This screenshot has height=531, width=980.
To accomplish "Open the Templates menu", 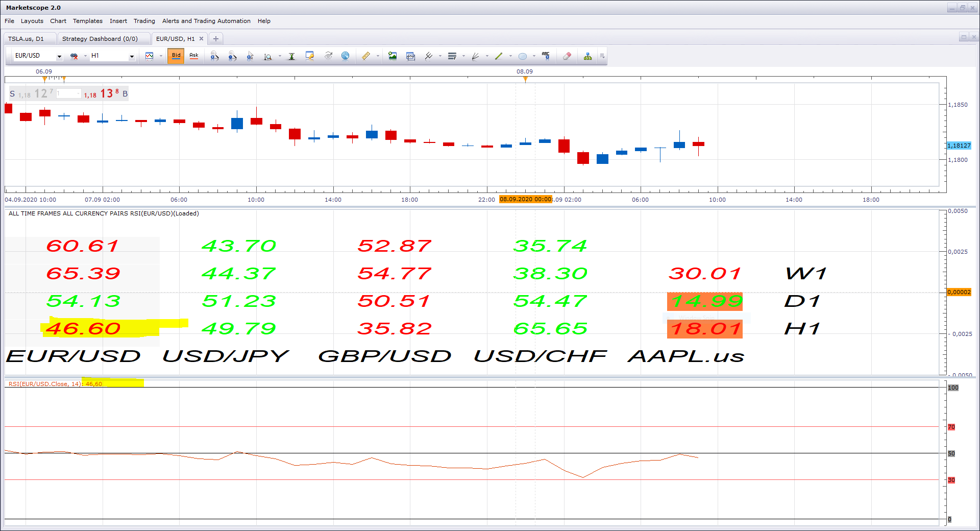I will (88, 21).
